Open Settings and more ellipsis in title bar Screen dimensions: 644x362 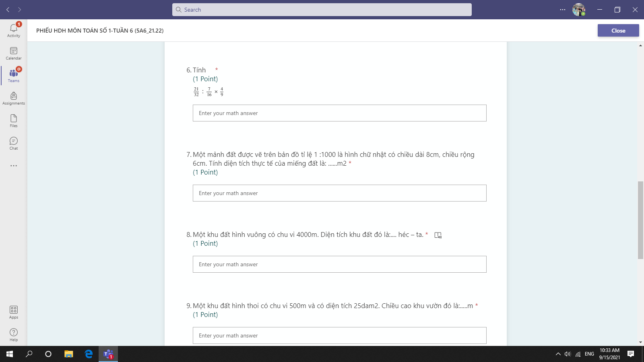[563, 10]
